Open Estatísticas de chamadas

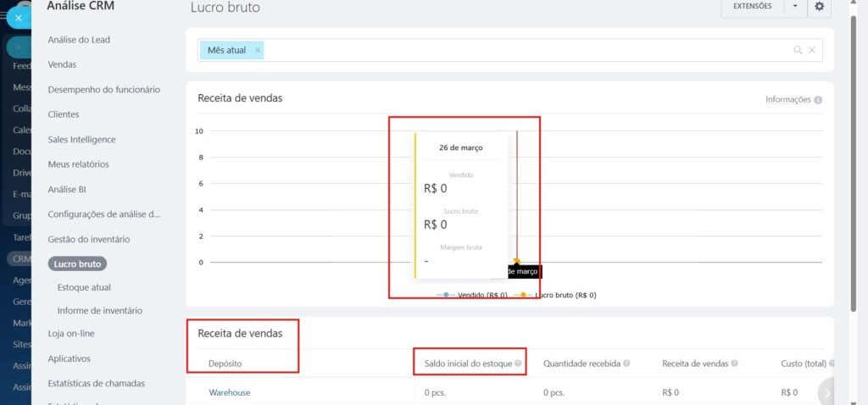pos(96,384)
